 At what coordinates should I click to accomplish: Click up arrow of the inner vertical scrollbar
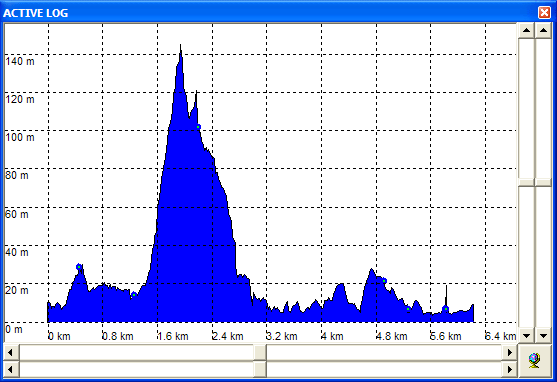pyautogui.click(x=526, y=30)
